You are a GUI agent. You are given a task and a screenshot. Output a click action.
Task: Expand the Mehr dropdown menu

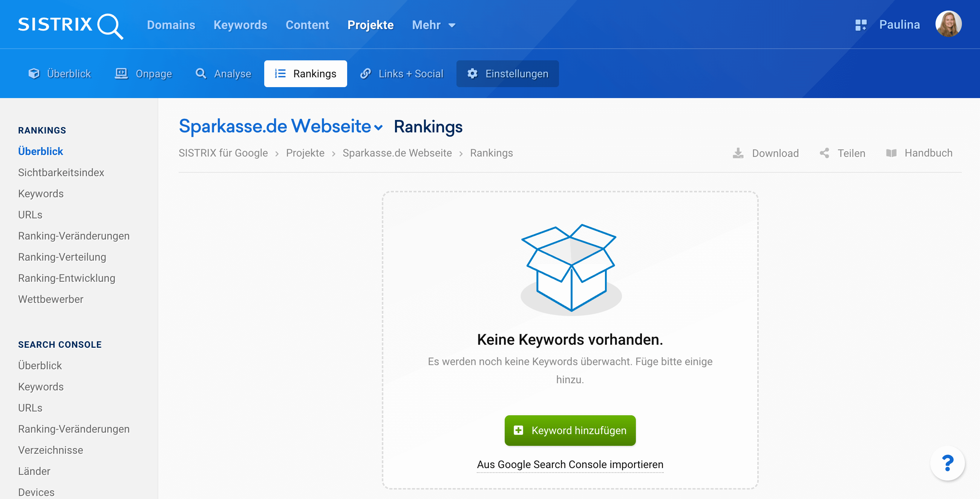[x=434, y=25]
